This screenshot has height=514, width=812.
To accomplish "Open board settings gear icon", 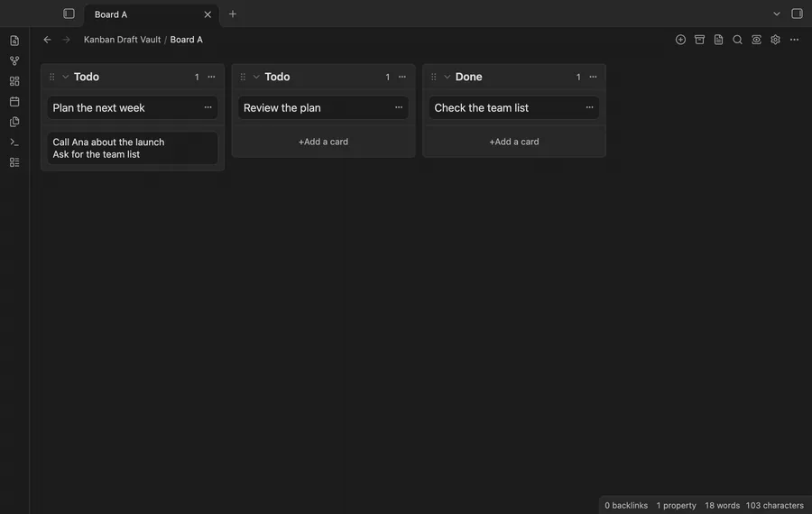I will pyautogui.click(x=775, y=40).
